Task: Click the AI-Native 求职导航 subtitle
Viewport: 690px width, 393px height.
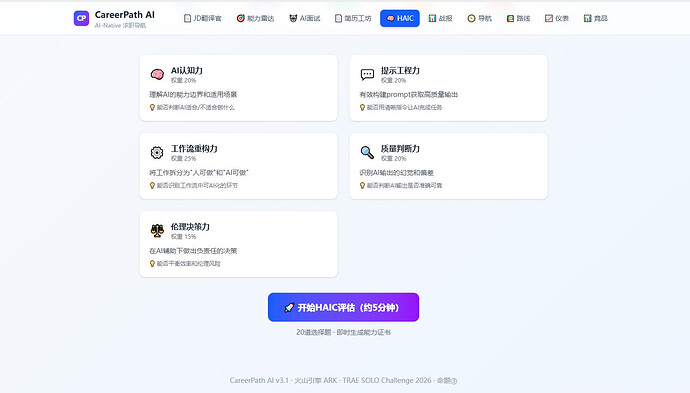Action: pyautogui.click(x=120, y=26)
